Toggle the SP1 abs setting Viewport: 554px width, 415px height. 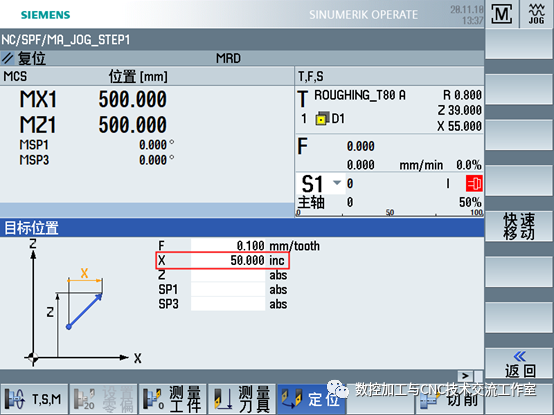tap(278, 290)
